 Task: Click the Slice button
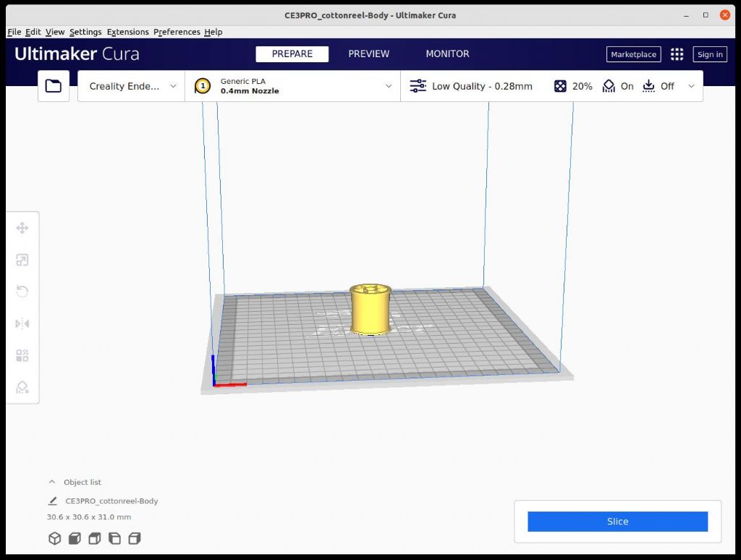[618, 521]
